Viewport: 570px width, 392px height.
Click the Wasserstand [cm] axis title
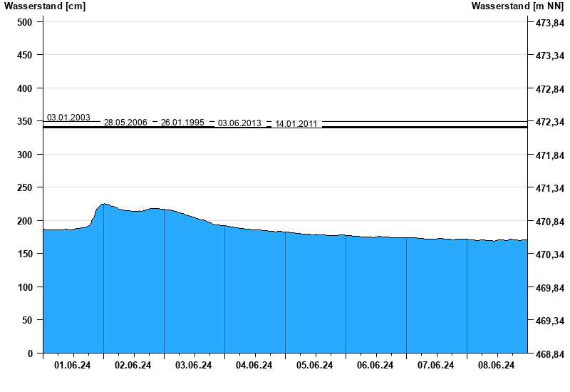point(45,6)
